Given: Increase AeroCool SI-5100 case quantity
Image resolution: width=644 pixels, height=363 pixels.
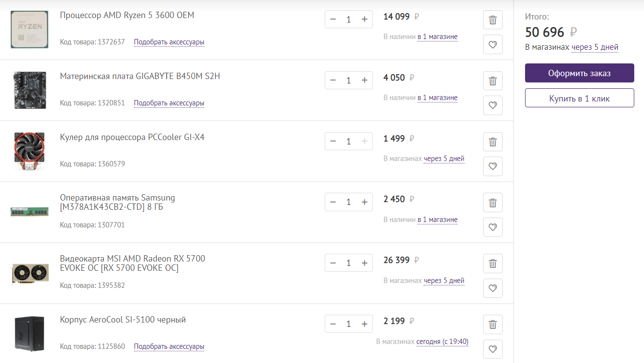Looking at the screenshot, I should pyautogui.click(x=364, y=324).
